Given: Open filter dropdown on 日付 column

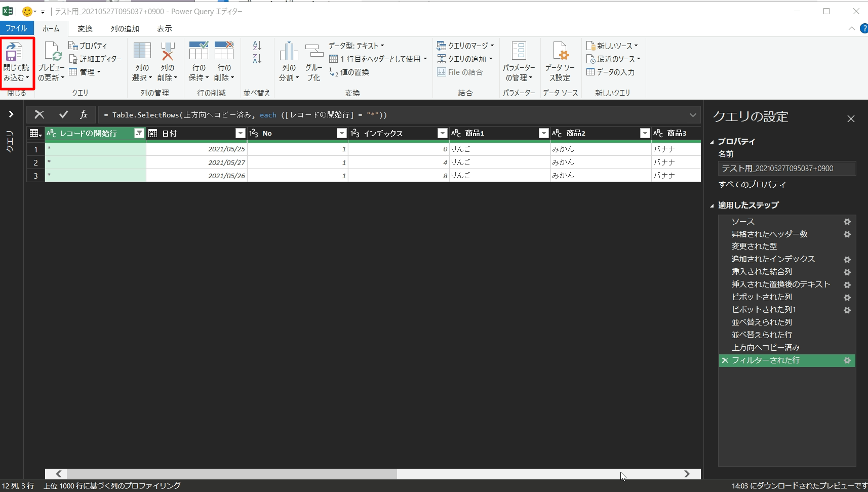Looking at the screenshot, I should click(241, 133).
